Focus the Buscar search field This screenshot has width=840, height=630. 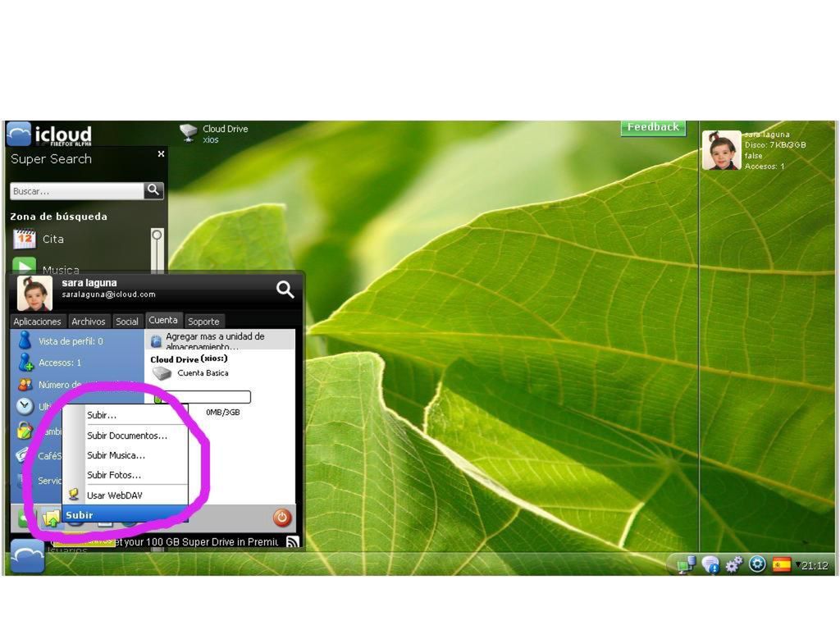pyautogui.click(x=77, y=191)
